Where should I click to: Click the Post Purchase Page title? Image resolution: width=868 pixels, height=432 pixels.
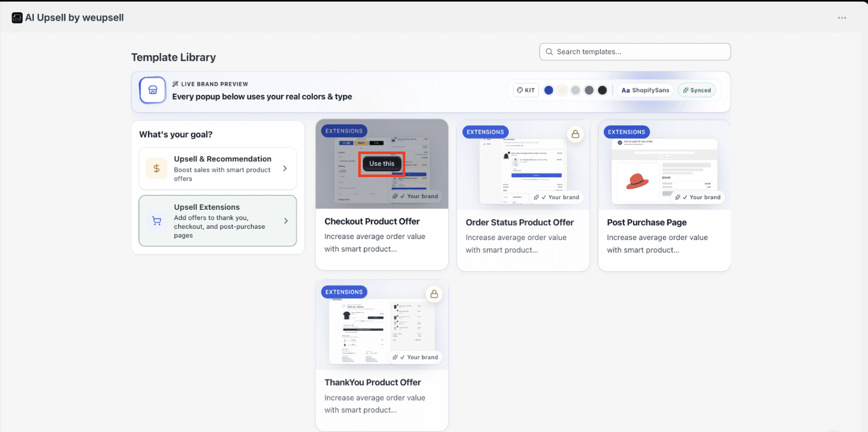pos(647,223)
